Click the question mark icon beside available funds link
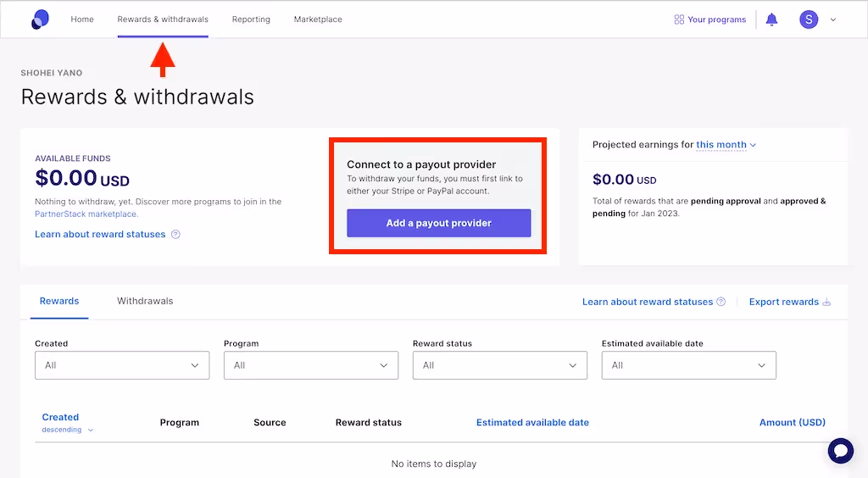Image resolution: width=868 pixels, height=478 pixels. click(175, 234)
